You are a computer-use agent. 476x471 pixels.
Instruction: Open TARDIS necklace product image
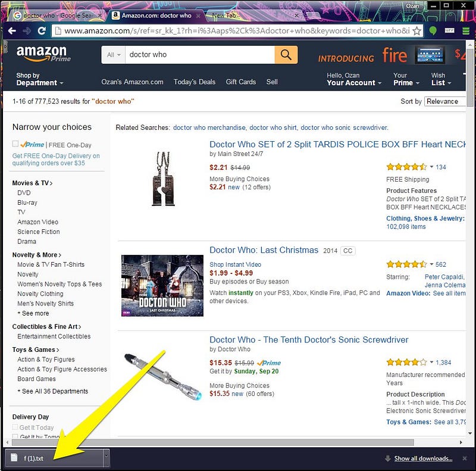click(164, 179)
